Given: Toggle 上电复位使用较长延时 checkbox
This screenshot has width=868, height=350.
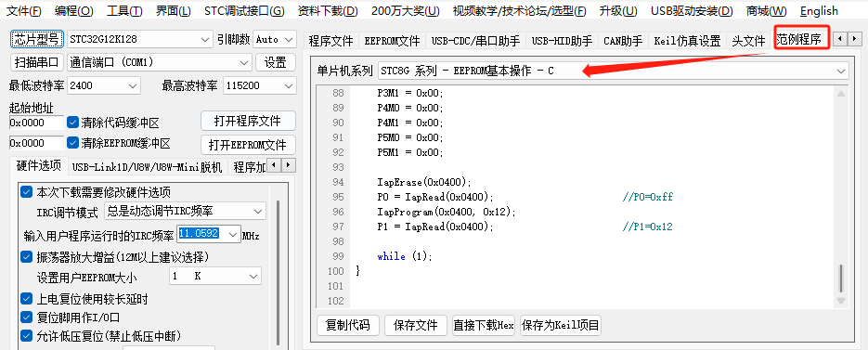Looking at the screenshot, I should 26,299.
